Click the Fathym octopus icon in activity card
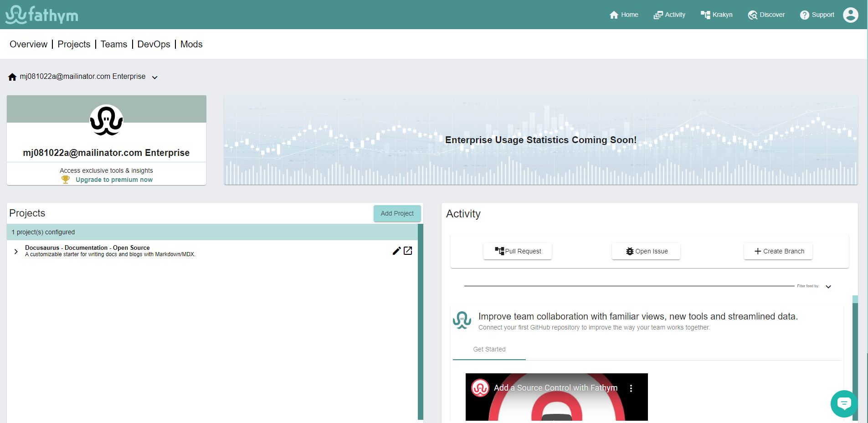This screenshot has height=423, width=868. tap(462, 320)
